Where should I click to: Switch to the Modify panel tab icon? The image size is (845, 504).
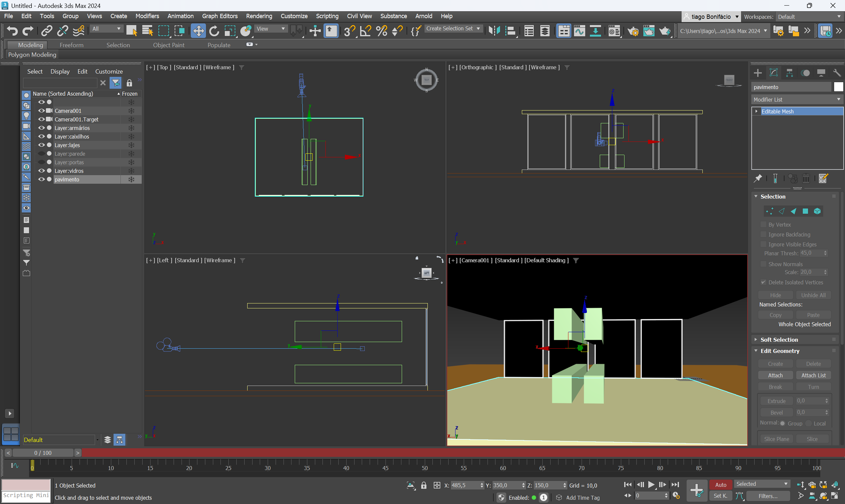point(774,73)
